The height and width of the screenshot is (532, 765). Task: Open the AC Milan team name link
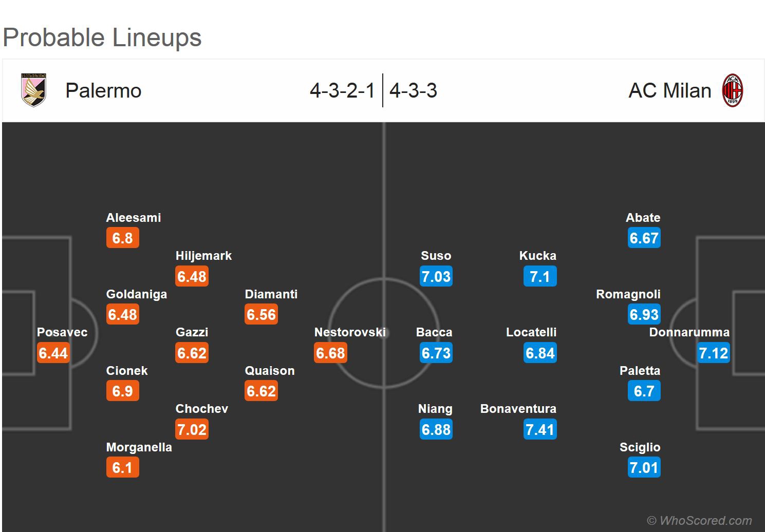(670, 91)
